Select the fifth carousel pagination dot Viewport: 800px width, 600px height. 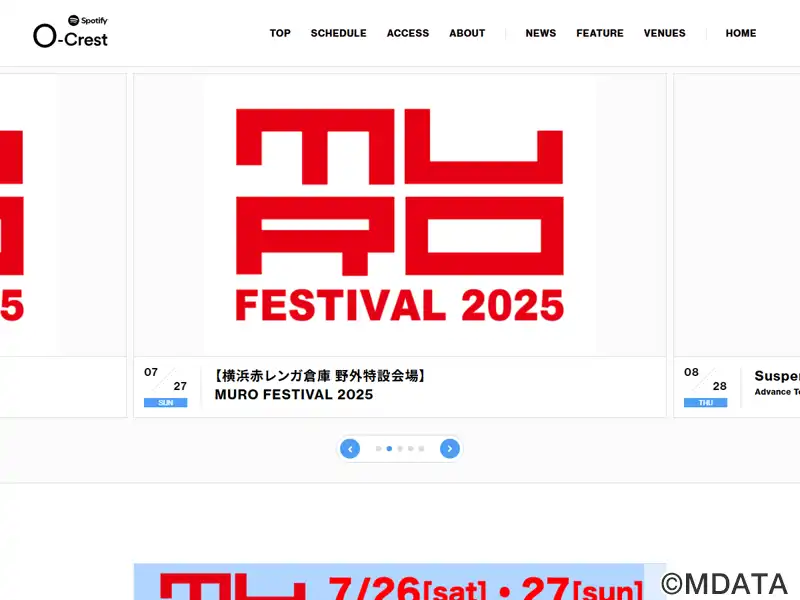coord(421,449)
